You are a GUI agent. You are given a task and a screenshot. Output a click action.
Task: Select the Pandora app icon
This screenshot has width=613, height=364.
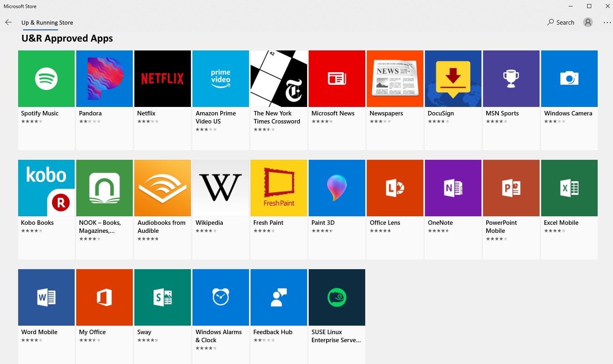pyautogui.click(x=105, y=79)
